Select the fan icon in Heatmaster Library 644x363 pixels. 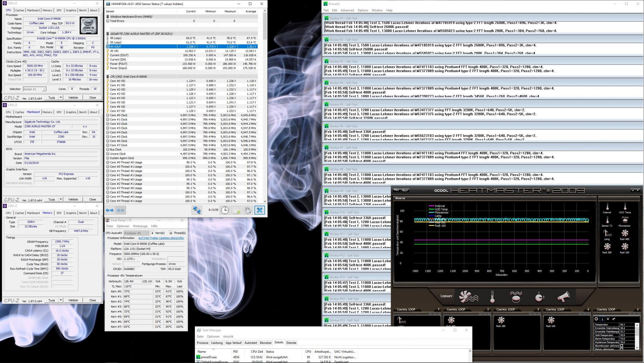pos(469,296)
